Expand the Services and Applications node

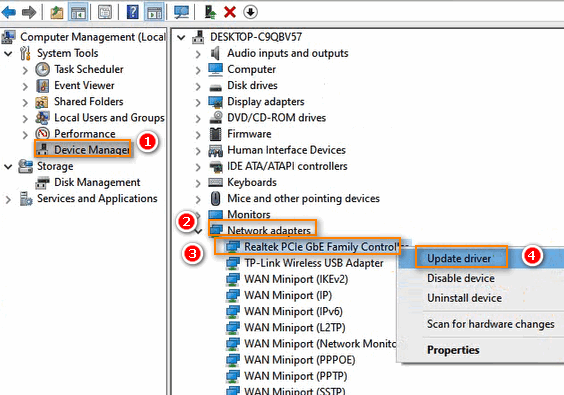tap(8, 199)
